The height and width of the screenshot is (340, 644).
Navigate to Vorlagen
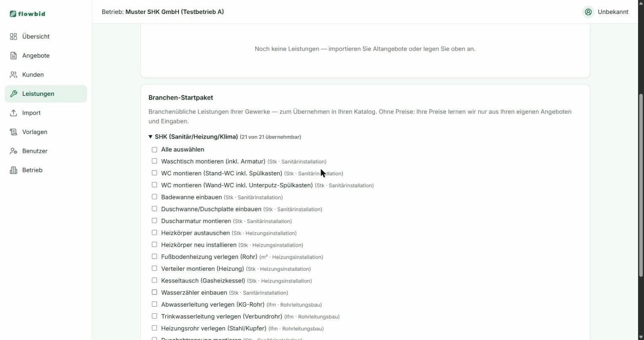point(46,132)
